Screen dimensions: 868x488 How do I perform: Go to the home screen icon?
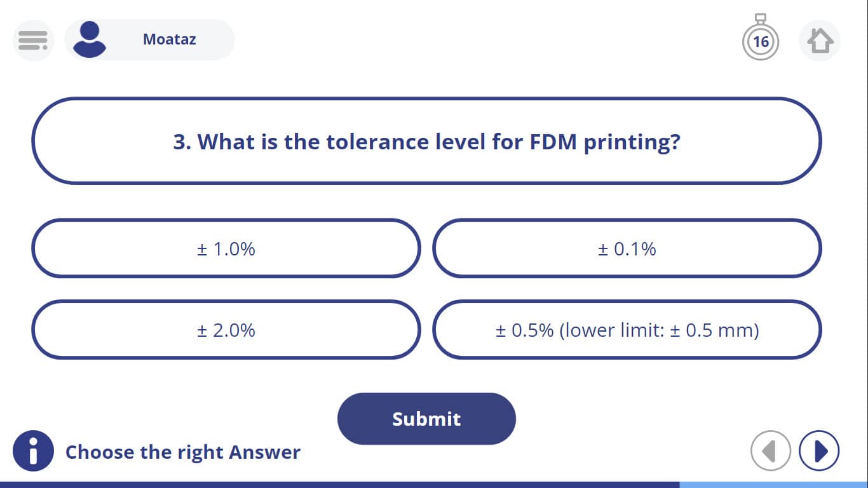pos(820,41)
